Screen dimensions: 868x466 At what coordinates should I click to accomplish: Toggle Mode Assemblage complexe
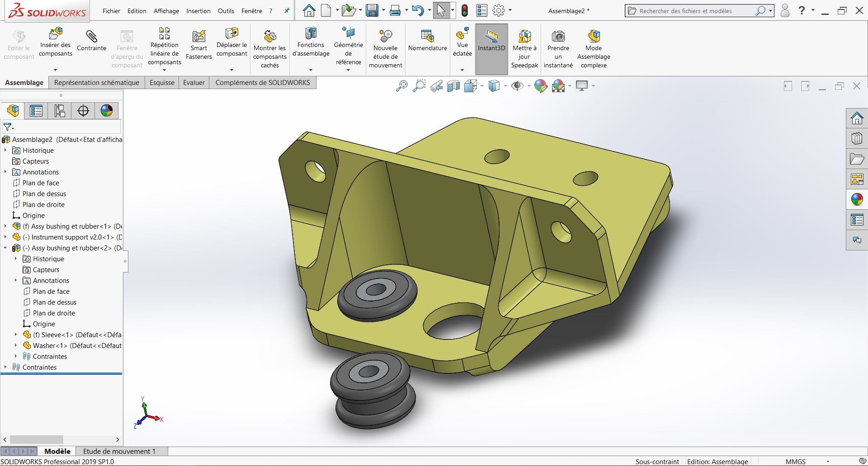(x=594, y=49)
